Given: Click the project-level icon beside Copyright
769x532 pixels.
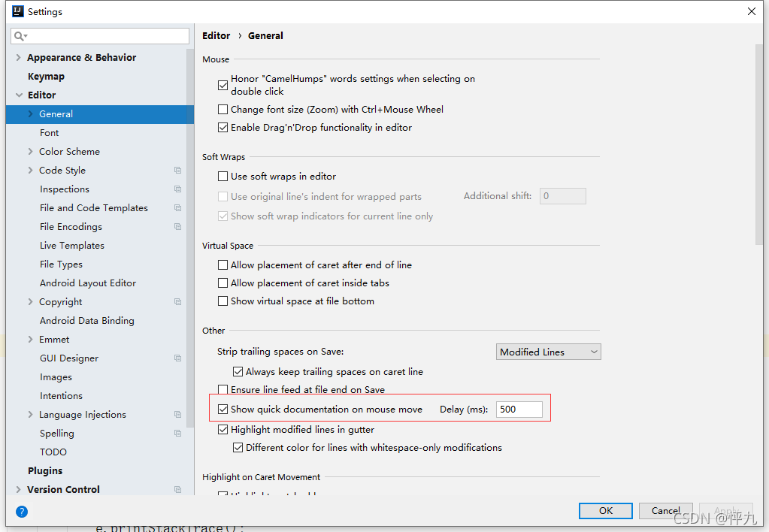Looking at the screenshot, I should click(177, 302).
